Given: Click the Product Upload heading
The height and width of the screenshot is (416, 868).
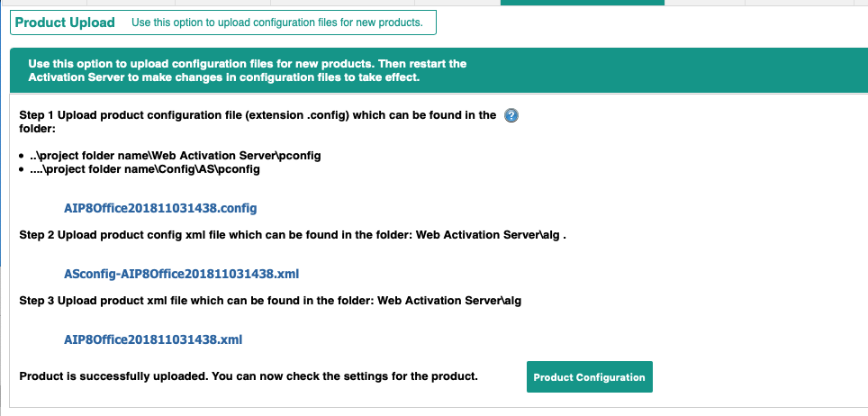Looking at the screenshot, I should point(65,23).
